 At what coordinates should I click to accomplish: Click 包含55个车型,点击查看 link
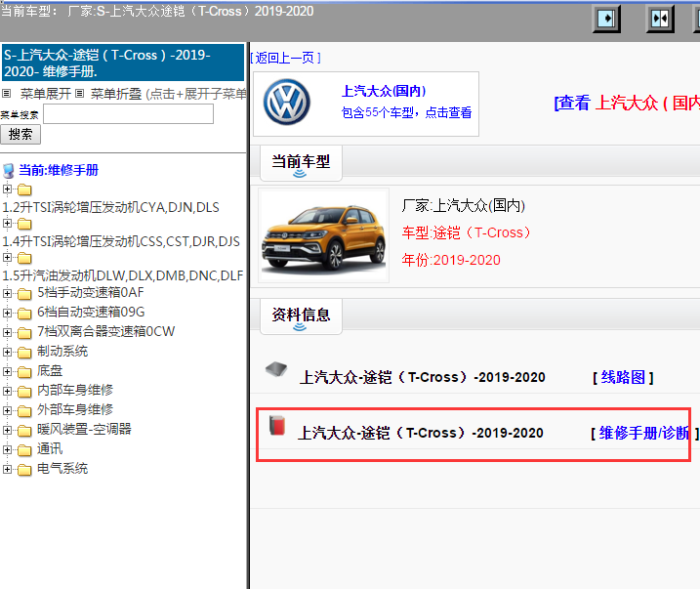tap(406, 112)
